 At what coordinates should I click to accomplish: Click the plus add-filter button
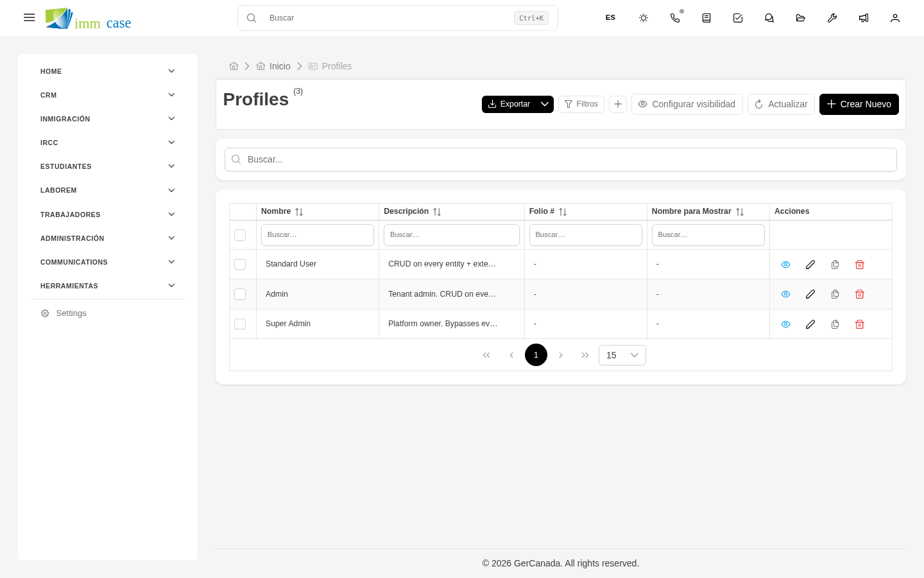pos(618,104)
